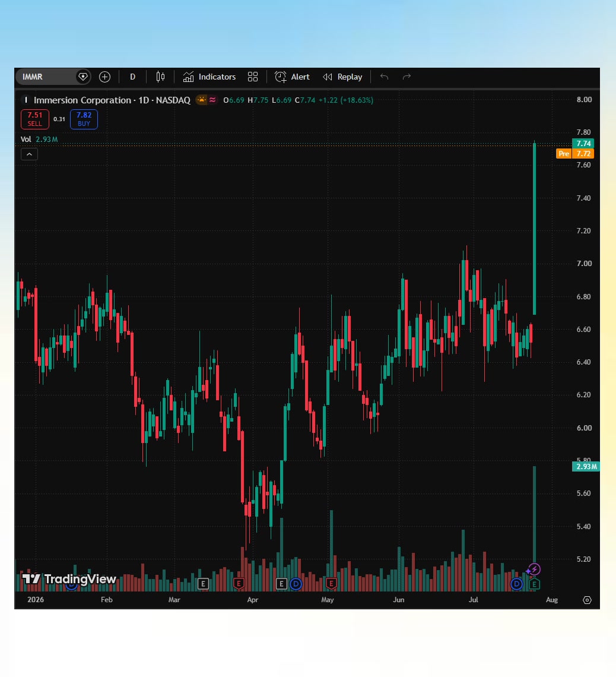Image resolution: width=616 pixels, height=677 pixels.
Task: Click the Mar label on time axis
Action: [174, 600]
